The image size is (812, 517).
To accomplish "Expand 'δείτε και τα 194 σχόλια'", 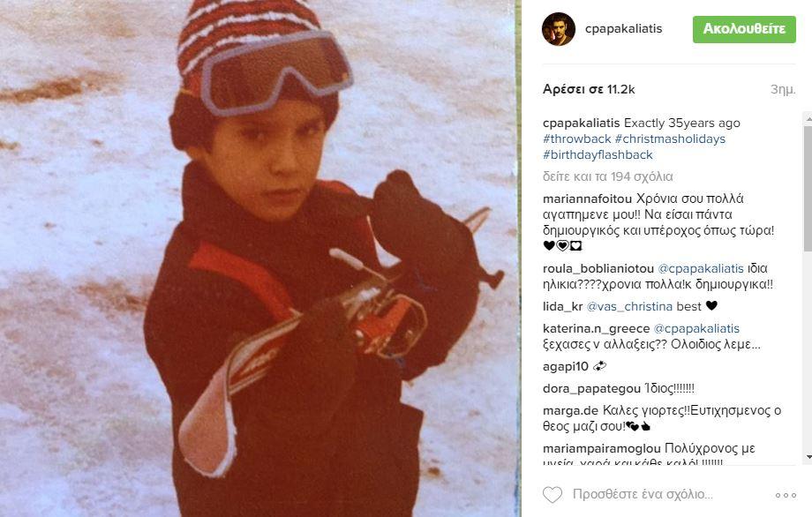I will coord(608,176).
